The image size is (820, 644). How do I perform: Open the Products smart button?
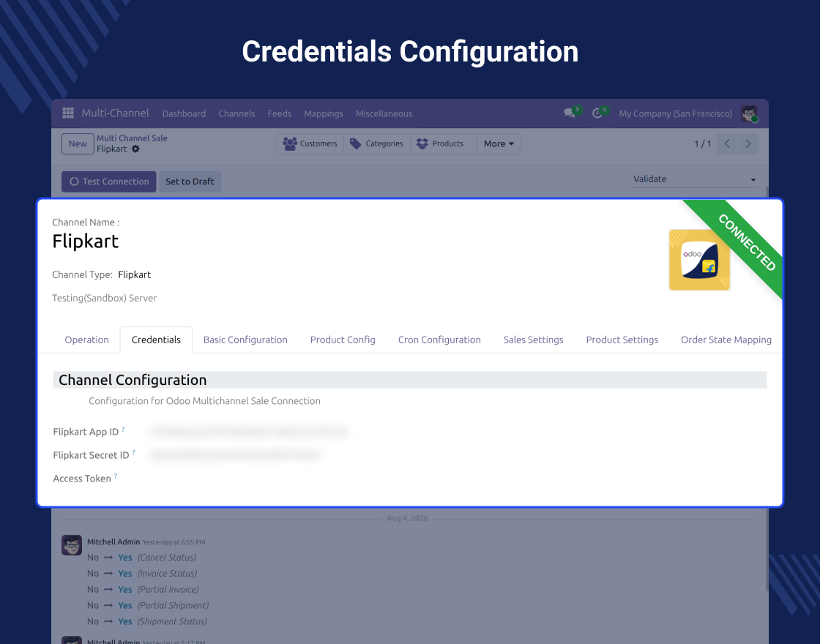[444, 143]
